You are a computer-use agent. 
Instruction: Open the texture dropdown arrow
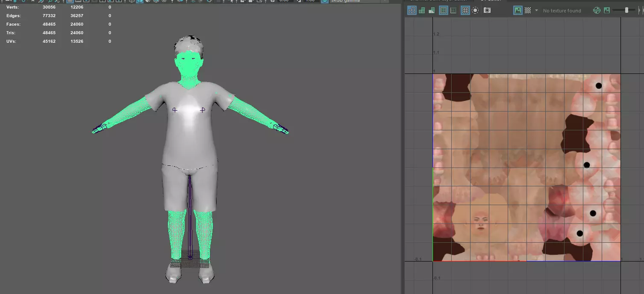pos(536,10)
